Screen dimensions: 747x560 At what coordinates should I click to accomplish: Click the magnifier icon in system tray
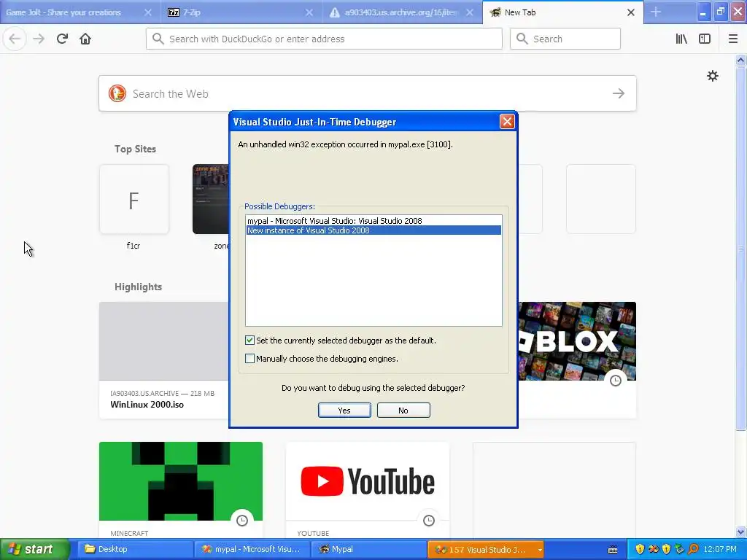point(693,549)
